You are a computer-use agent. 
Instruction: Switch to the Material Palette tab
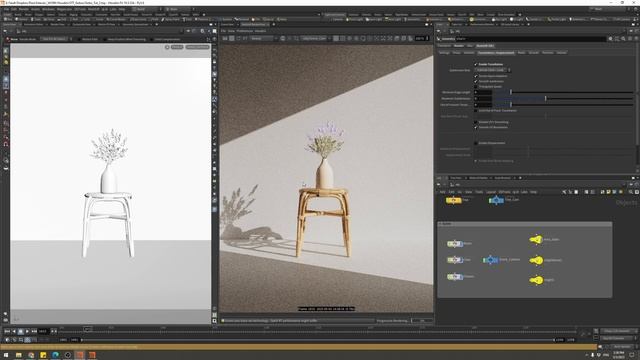tap(478, 178)
